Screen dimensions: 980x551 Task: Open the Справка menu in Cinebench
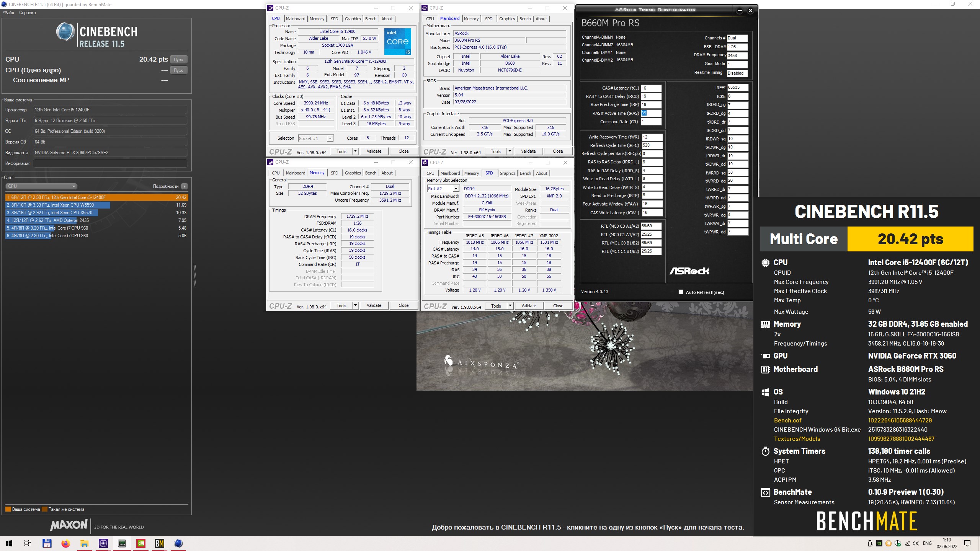tap(28, 13)
